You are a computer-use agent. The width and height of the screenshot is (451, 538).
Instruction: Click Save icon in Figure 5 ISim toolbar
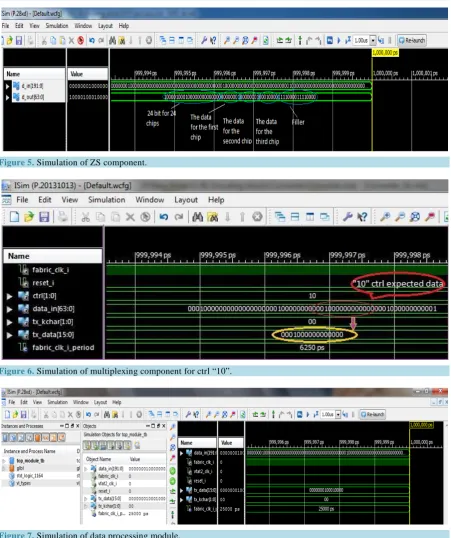[19, 40]
